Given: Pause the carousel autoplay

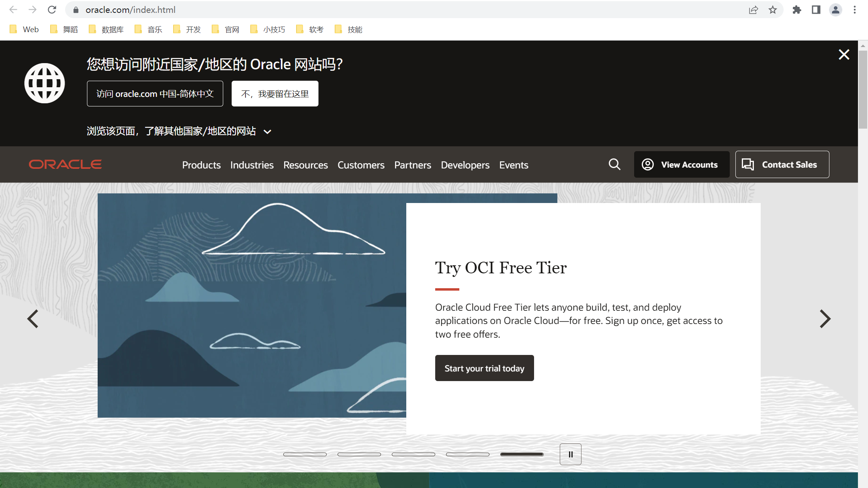Looking at the screenshot, I should pyautogui.click(x=570, y=454).
